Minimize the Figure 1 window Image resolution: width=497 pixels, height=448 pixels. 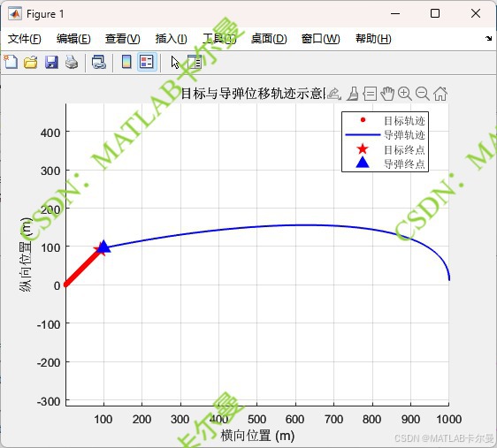[395, 13]
